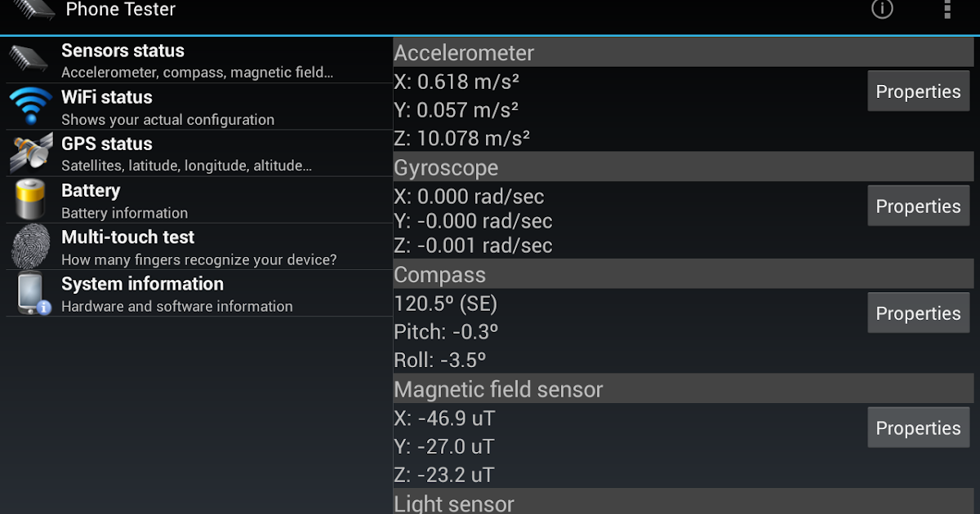Select the WiFi status menu item
This screenshot has width=980, height=514.
click(x=199, y=107)
